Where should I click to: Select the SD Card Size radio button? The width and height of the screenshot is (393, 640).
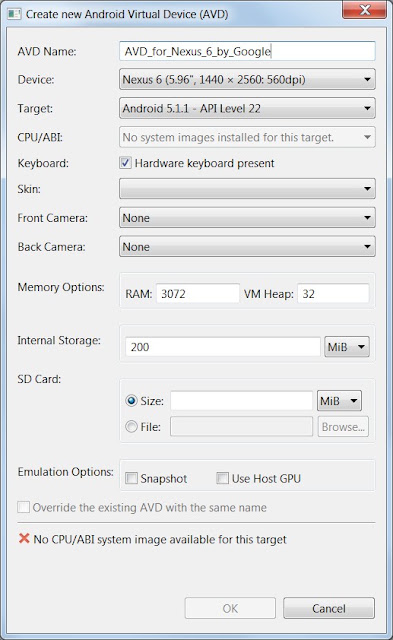click(131, 401)
